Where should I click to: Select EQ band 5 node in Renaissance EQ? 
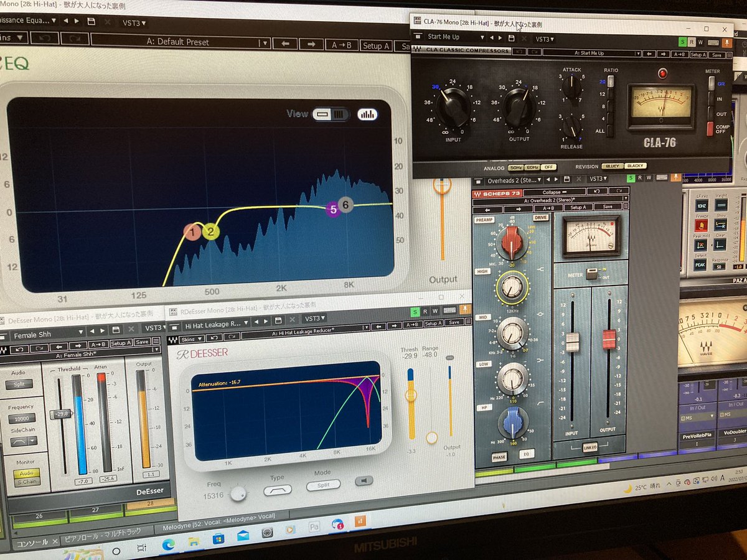point(333,209)
